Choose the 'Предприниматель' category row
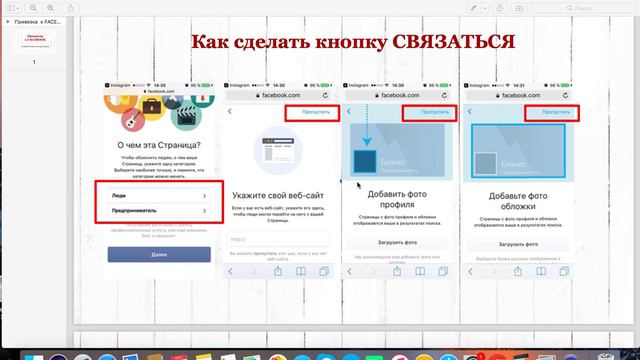The image size is (640, 360). click(159, 211)
